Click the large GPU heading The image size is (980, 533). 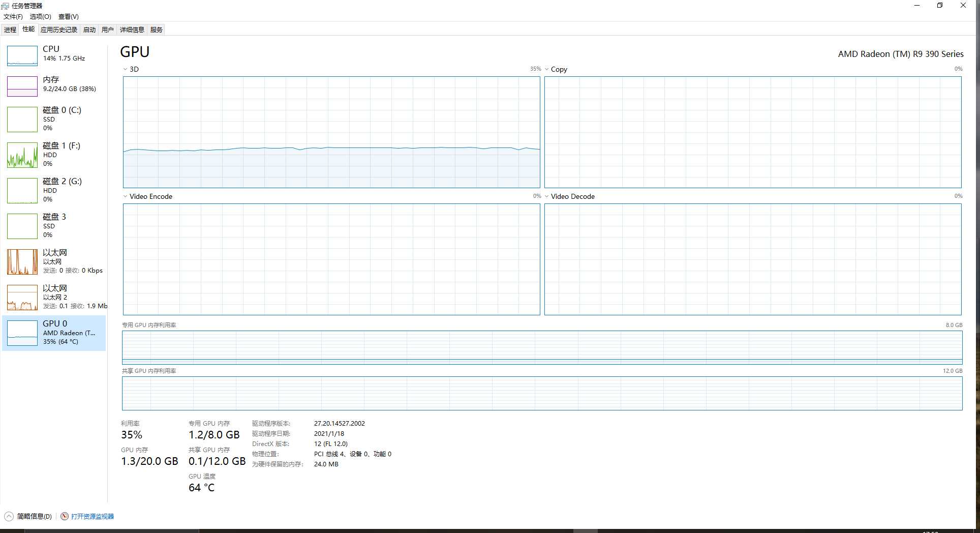click(135, 52)
